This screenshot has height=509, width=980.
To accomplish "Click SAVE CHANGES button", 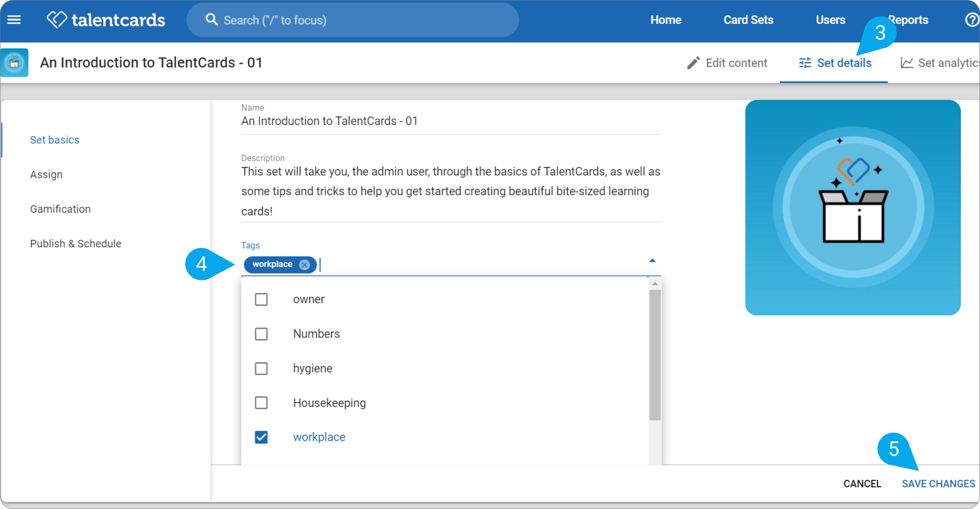I will 938,484.
